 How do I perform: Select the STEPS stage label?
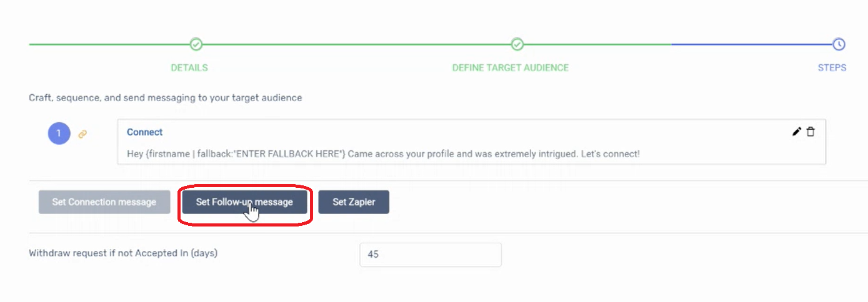click(x=832, y=67)
